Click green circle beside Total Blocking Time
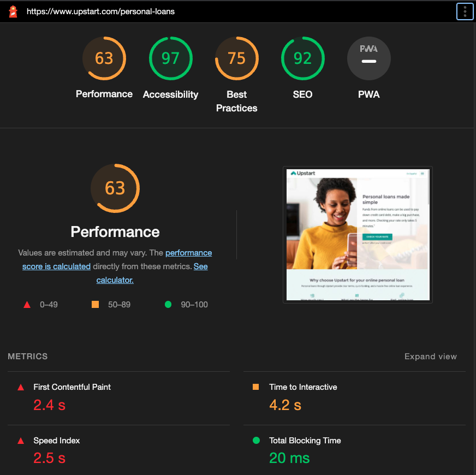The image size is (476, 475). click(256, 440)
